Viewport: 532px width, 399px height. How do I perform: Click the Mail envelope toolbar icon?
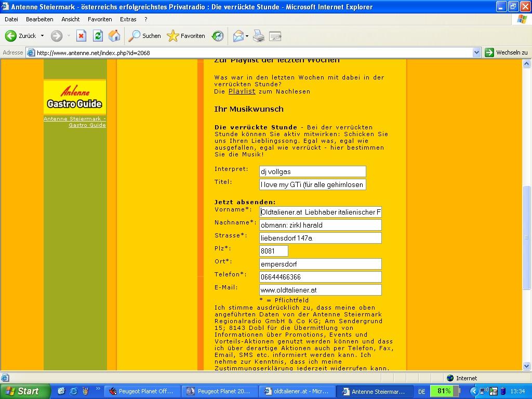[x=238, y=36]
